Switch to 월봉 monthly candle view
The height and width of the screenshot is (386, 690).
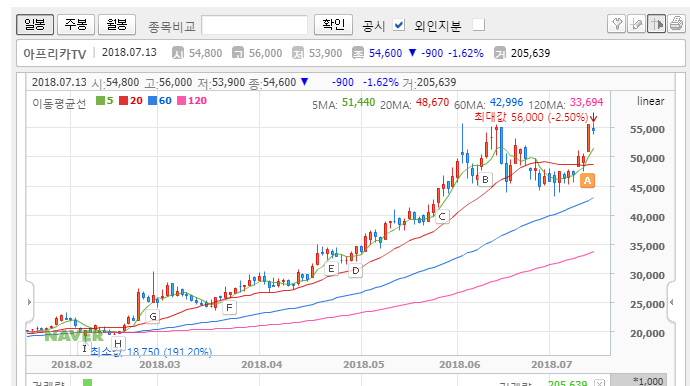point(117,24)
